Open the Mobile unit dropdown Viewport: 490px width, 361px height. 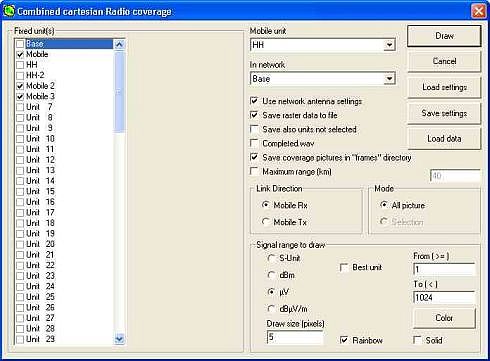coord(389,45)
